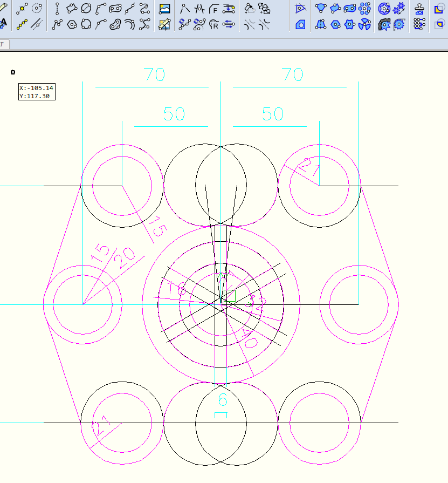Choose the blue circular hole pattern tool
Screen dimensions: 448x483
pyautogui.click(x=365, y=9)
